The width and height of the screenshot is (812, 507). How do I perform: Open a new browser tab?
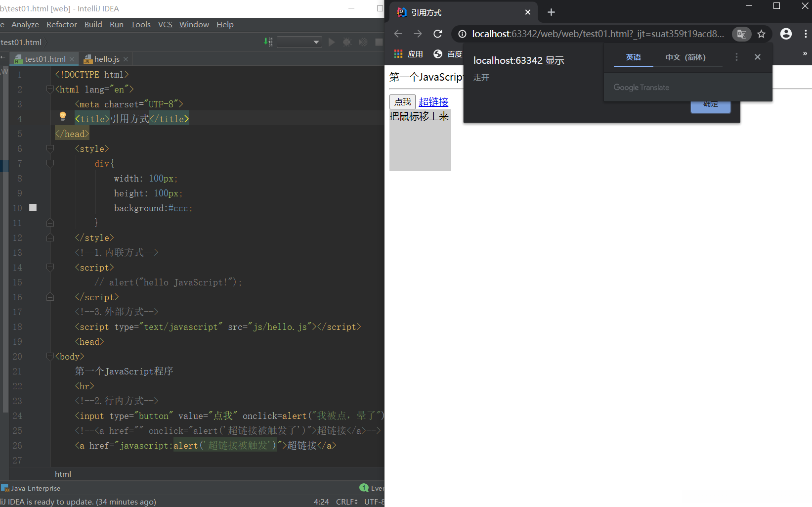click(552, 12)
